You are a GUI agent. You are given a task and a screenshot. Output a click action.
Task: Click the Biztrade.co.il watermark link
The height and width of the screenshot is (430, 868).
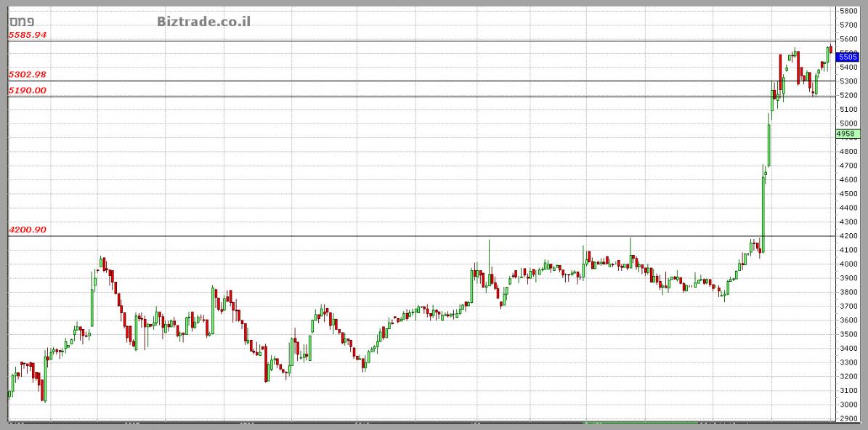click(204, 21)
